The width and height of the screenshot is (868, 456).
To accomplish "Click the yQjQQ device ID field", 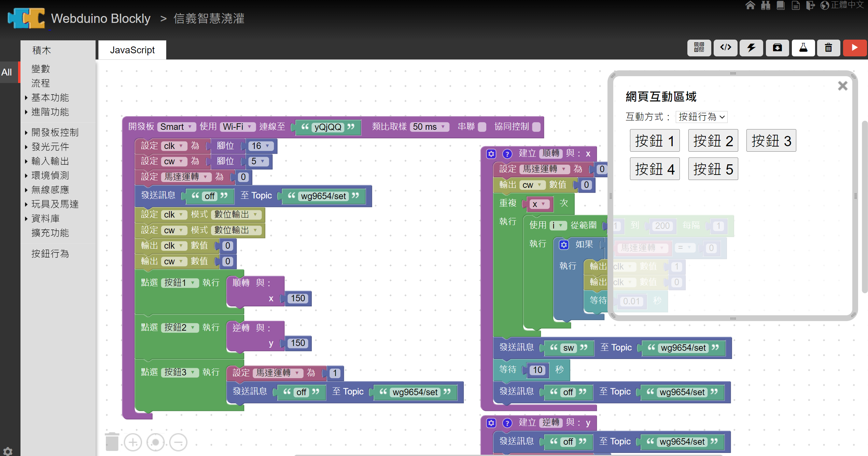I will tap(328, 127).
